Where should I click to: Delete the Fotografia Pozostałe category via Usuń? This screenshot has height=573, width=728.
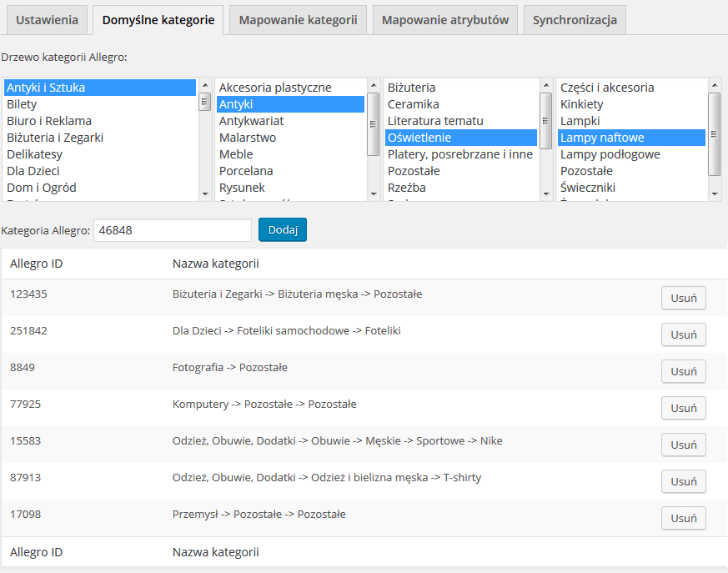684,371
